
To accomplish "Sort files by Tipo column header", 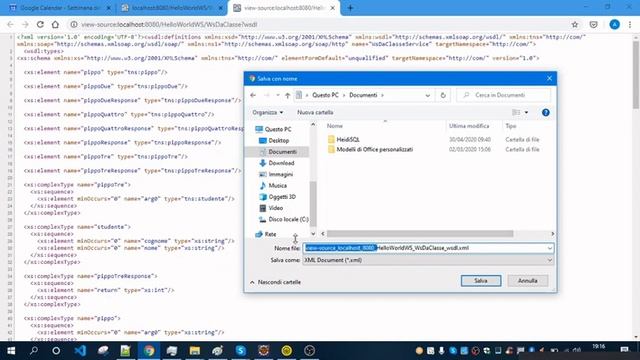I will (x=511, y=126).
